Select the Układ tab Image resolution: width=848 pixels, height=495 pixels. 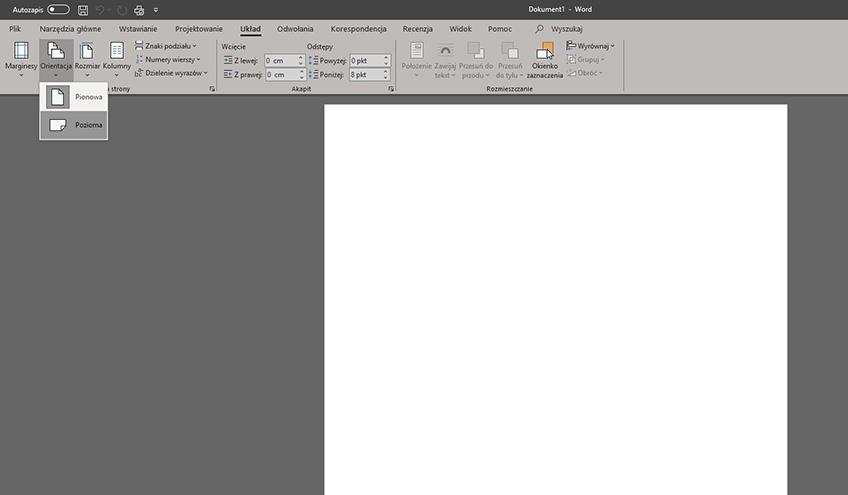click(x=250, y=29)
